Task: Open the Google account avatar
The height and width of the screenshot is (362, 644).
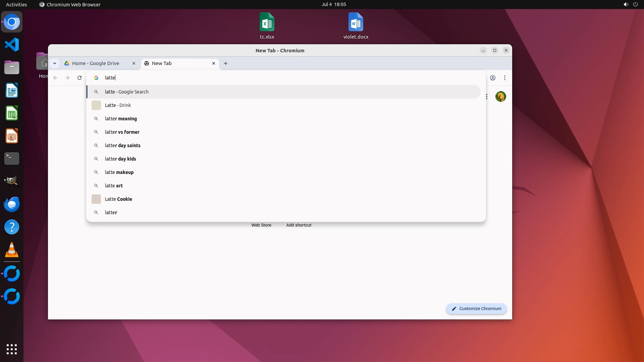Action: coord(500,97)
